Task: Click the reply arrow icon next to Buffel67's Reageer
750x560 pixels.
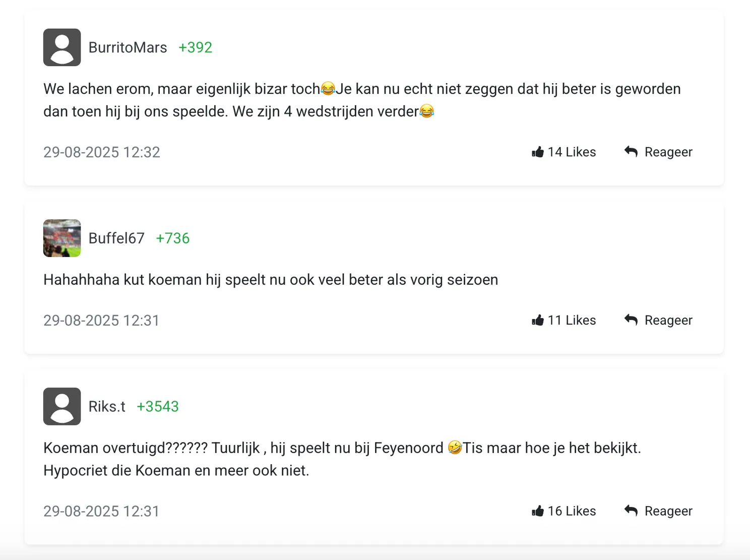Action: [630, 320]
